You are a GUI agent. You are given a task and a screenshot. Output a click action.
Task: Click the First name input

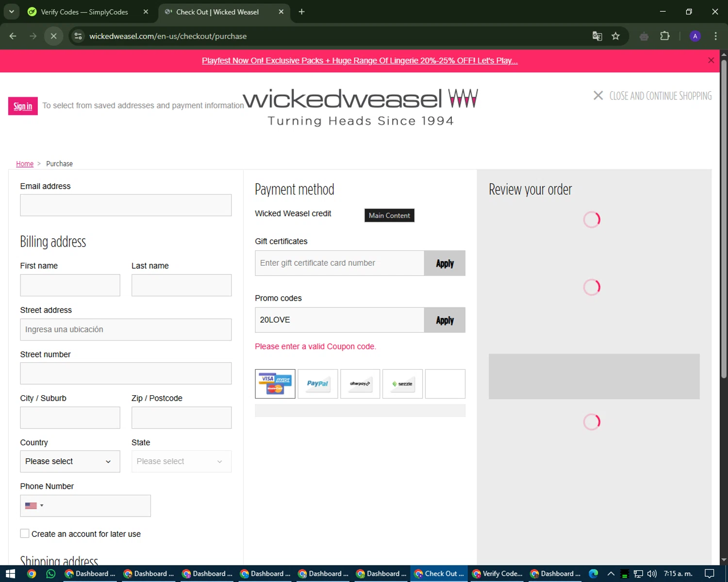pyautogui.click(x=70, y=285)
